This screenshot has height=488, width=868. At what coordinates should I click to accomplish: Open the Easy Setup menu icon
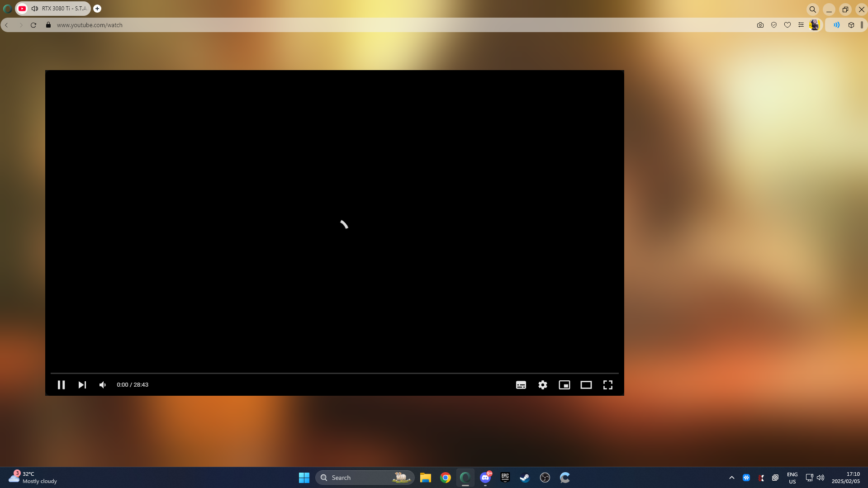click(801, 25)
